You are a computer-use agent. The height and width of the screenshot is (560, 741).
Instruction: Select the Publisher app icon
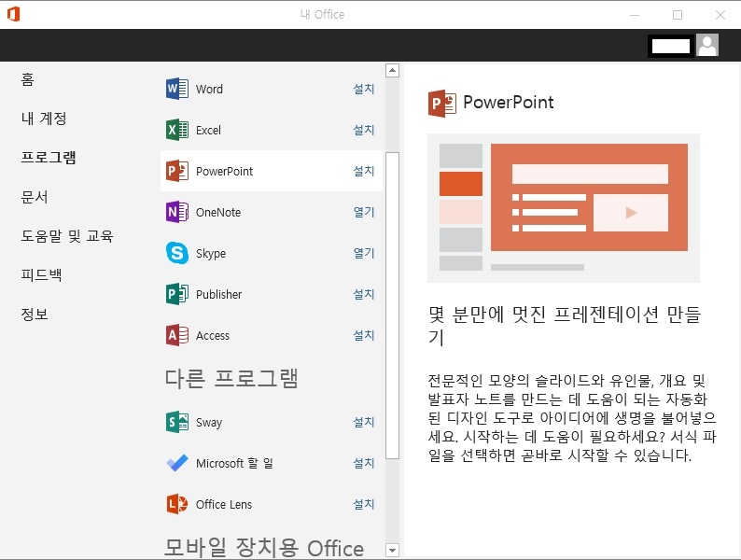click(x=177, y=294)
